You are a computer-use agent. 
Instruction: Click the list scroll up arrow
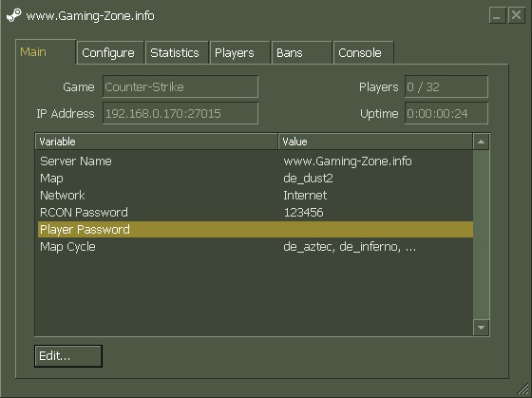(x=481, y=142)
